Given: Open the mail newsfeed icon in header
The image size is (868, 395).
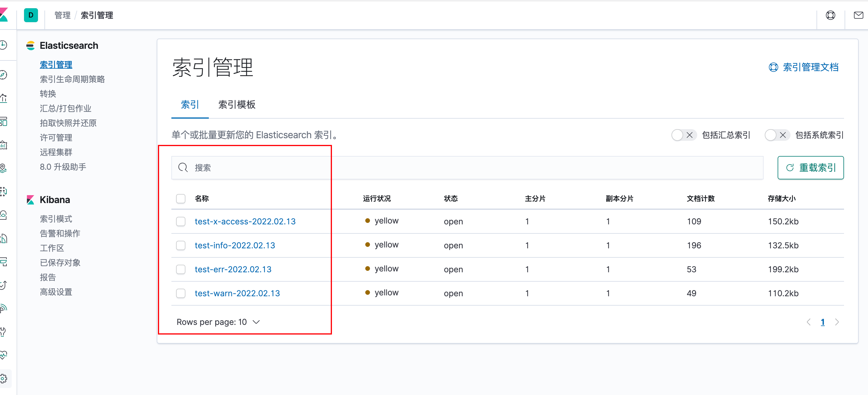Looking at the screenshot, I should (x=859, y=15).
